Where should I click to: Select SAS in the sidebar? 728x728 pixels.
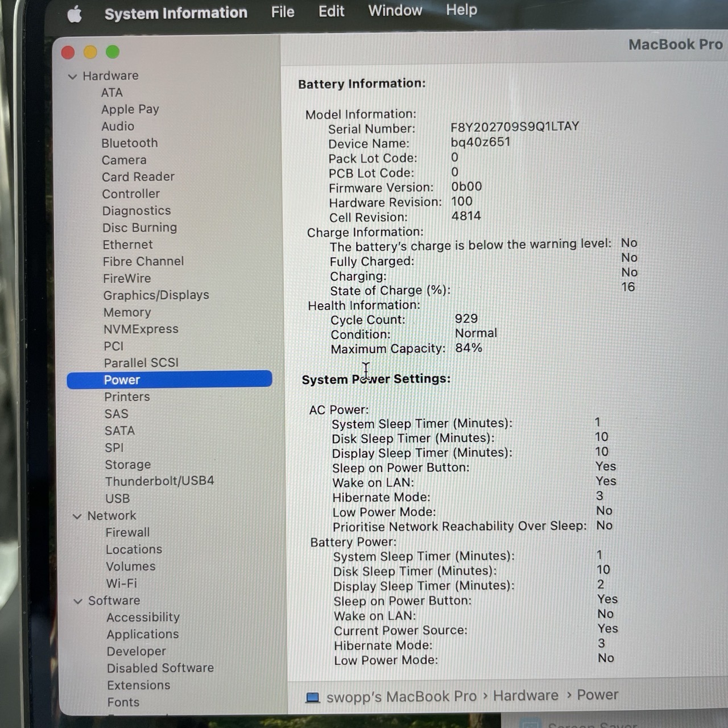point(117,414)
